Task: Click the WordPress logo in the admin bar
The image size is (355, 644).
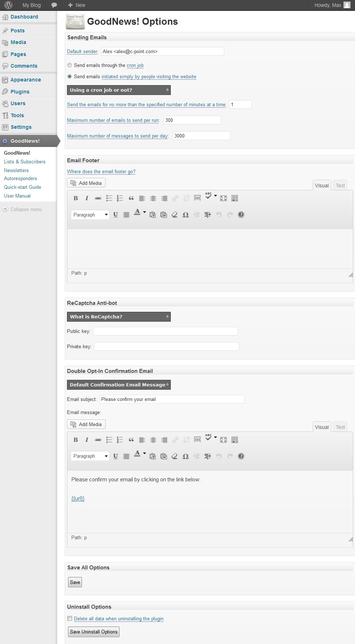Action: [8, 5]
